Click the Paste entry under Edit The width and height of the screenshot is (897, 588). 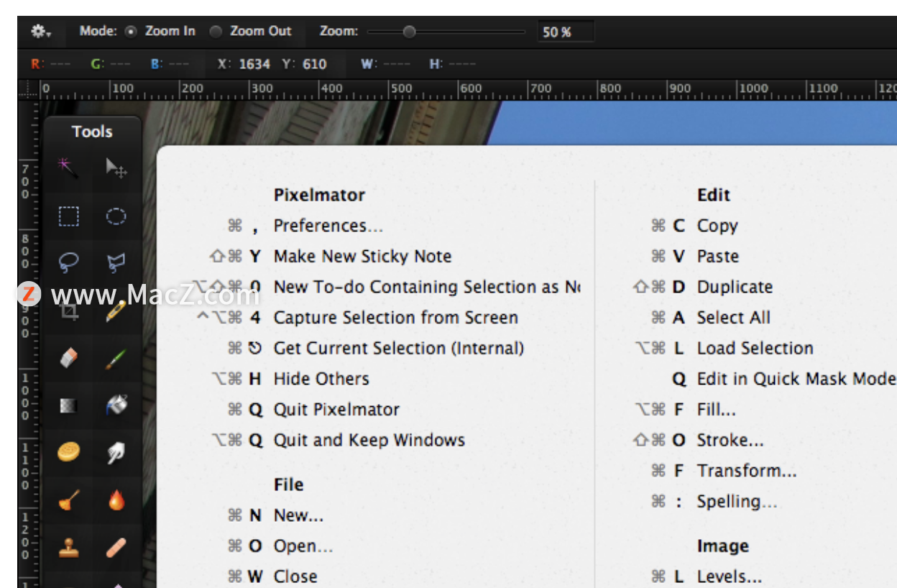pos(718,257)
